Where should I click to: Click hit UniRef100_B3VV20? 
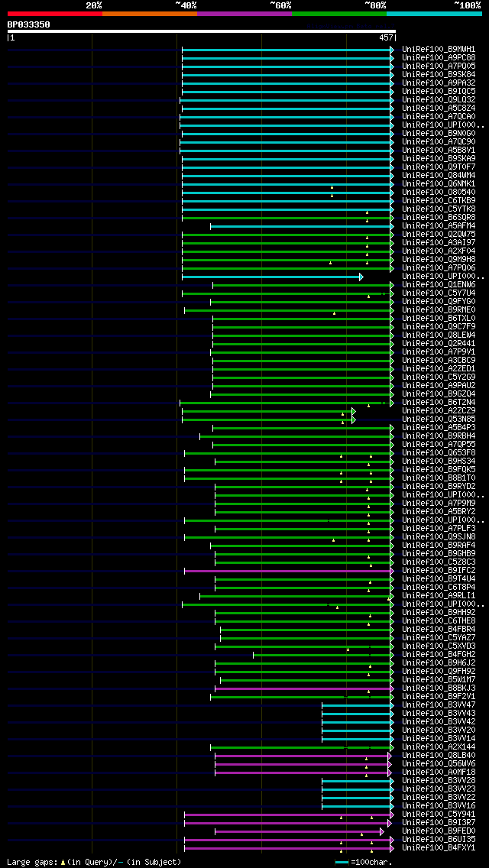439,730
